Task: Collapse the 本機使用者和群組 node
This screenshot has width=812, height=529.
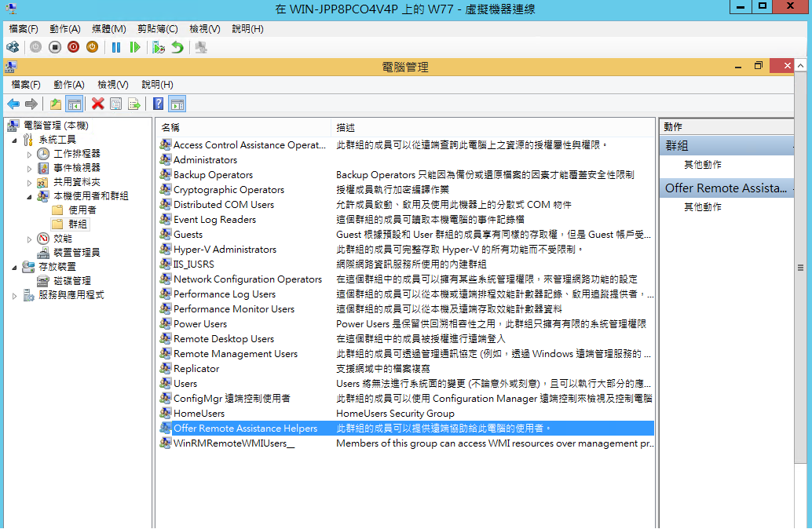Action: (30, 197)
